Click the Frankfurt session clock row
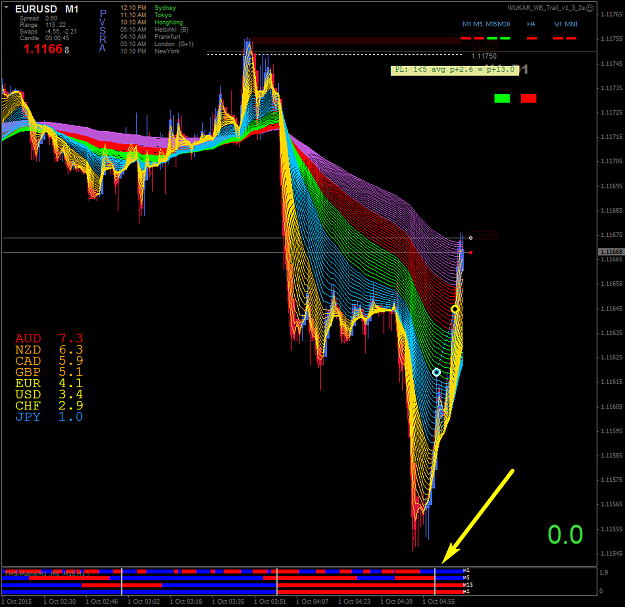625x607 pixels. tap(150, 37)
